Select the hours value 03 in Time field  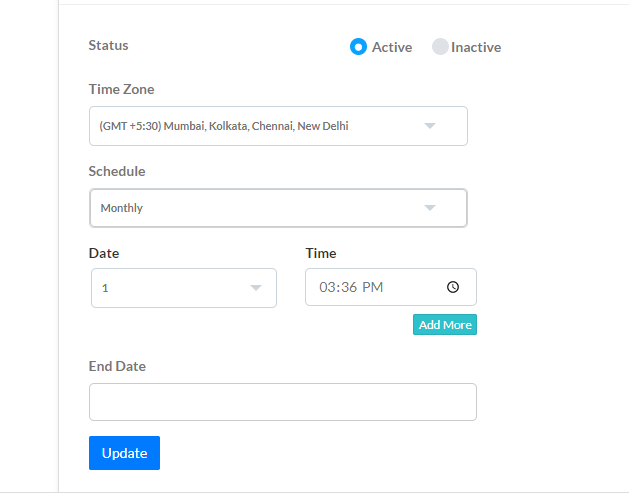click(x=327, y=287)
